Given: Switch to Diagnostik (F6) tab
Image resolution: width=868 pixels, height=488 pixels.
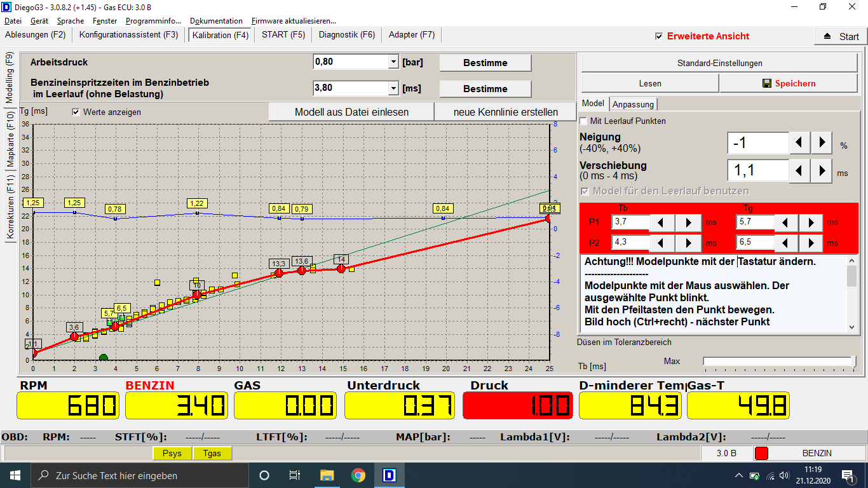Looking at the screenshot, I should point(347,34).
